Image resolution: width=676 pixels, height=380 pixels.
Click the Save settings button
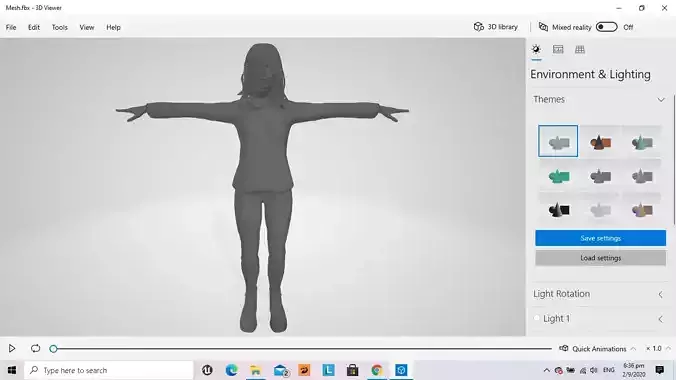point(601,238)
